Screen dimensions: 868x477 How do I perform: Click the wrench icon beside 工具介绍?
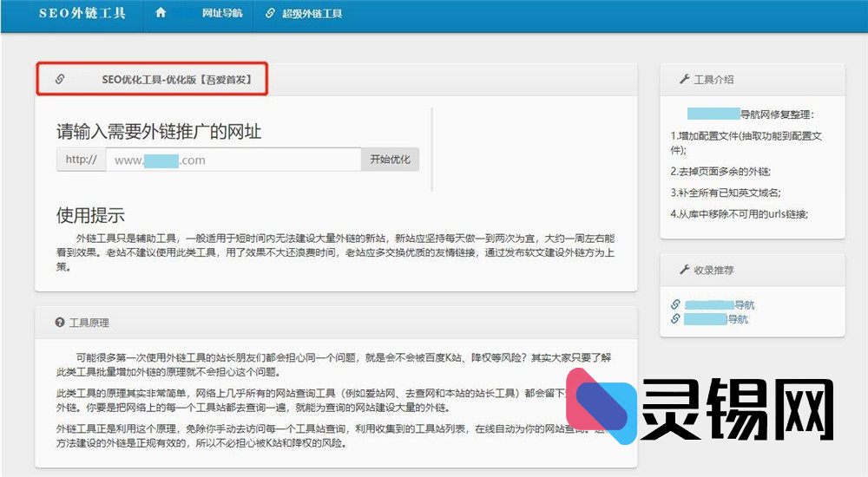pos(685,79)
